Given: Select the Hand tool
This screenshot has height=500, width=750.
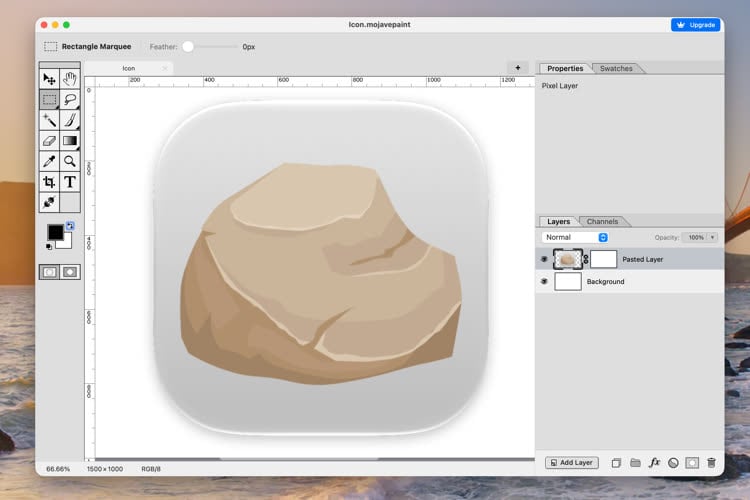Looking at the screenshot, I should pyautogui.click(x=70, y=79).
